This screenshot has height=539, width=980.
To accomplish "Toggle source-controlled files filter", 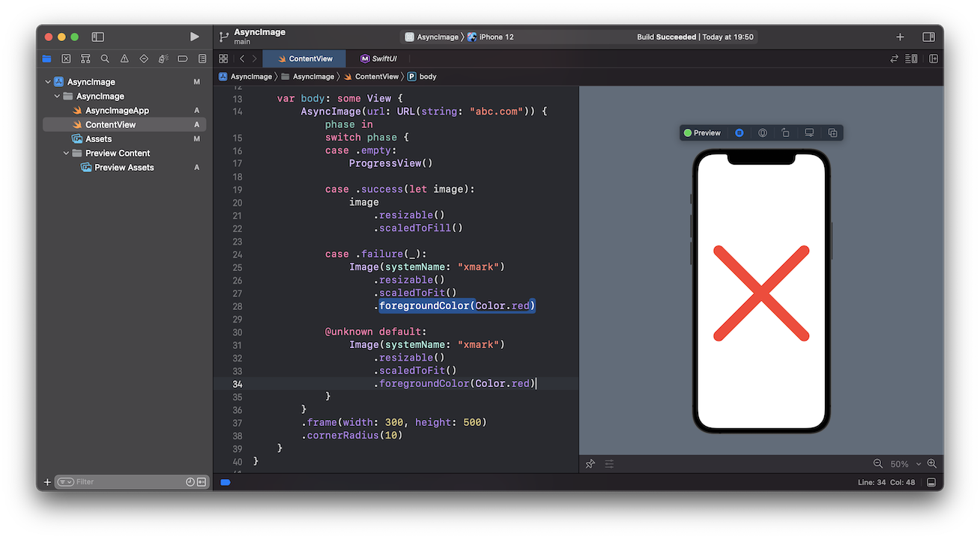I will [202, 482].
